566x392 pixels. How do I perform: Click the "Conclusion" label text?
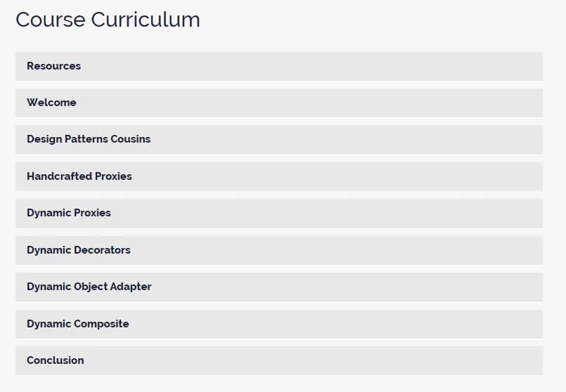pyautogui.click(x=56, y=360)
